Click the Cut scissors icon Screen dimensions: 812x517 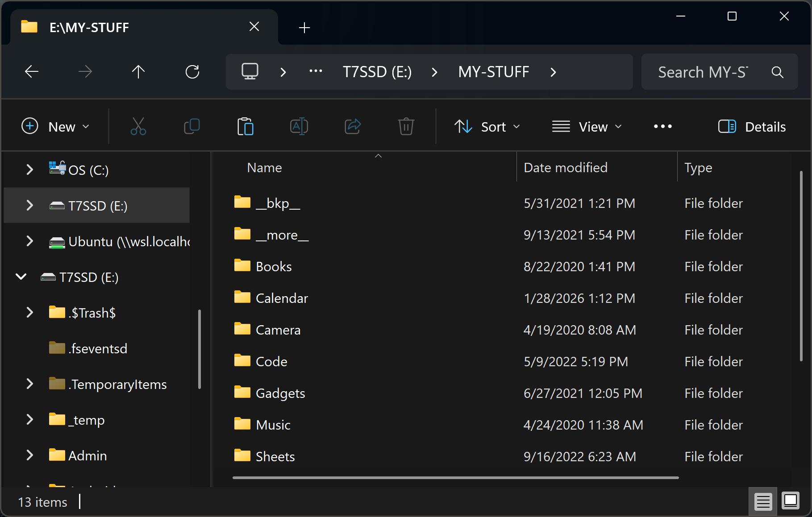coord(138,127)
